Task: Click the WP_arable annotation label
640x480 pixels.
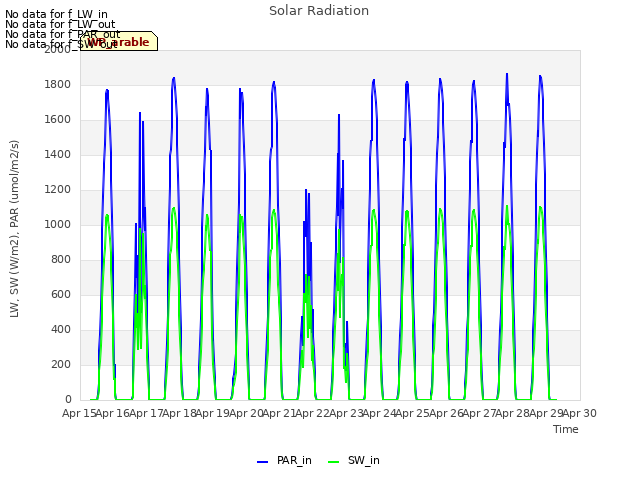Action: [118, 42]
